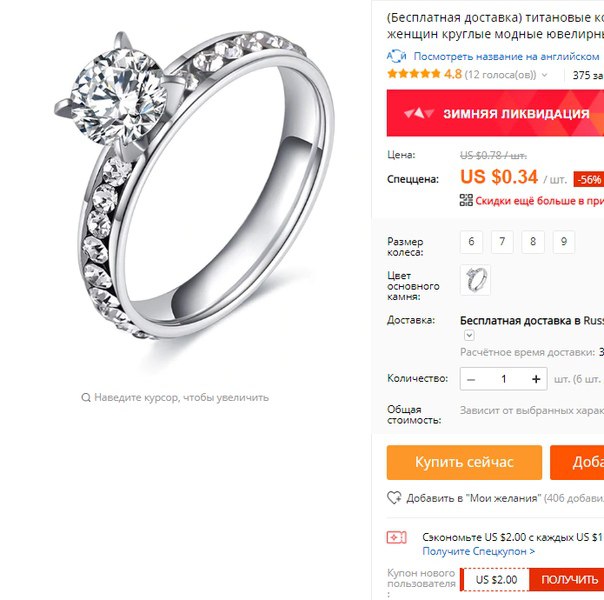Expand the rating votes dropdown arrow

pos(545,75)
